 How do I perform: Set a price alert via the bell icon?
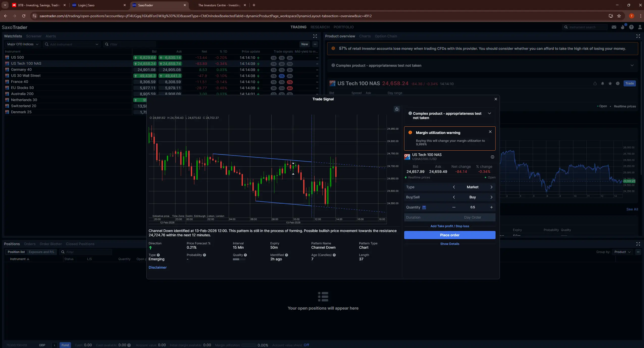[x=603, y=83]
